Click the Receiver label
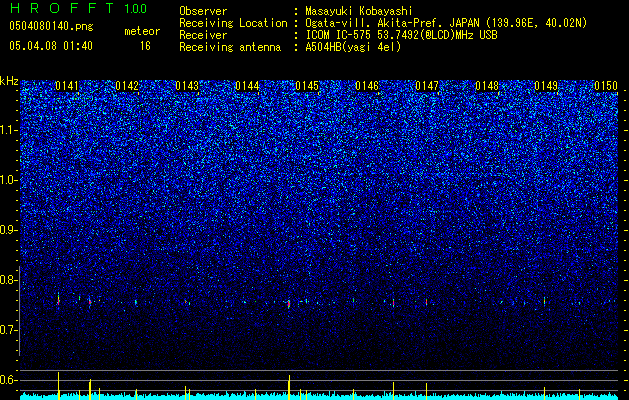The image size is (629, 400). coord(203,35)
